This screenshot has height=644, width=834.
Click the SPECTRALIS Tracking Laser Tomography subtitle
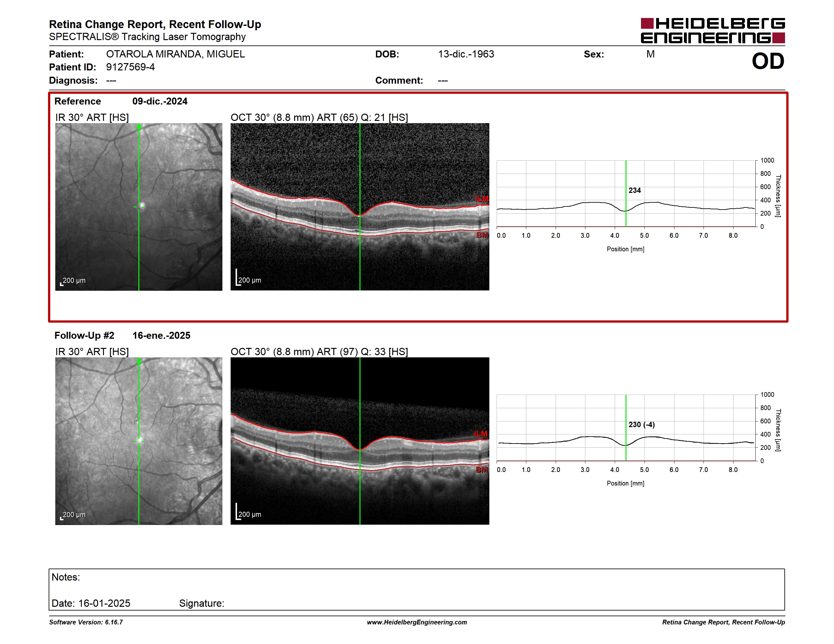tap(148, 37)
